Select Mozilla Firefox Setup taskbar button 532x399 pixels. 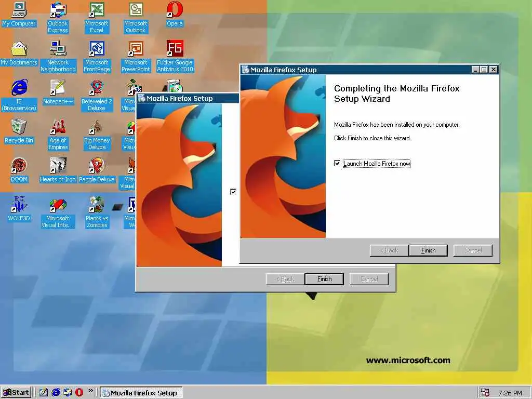coord(141,393)
